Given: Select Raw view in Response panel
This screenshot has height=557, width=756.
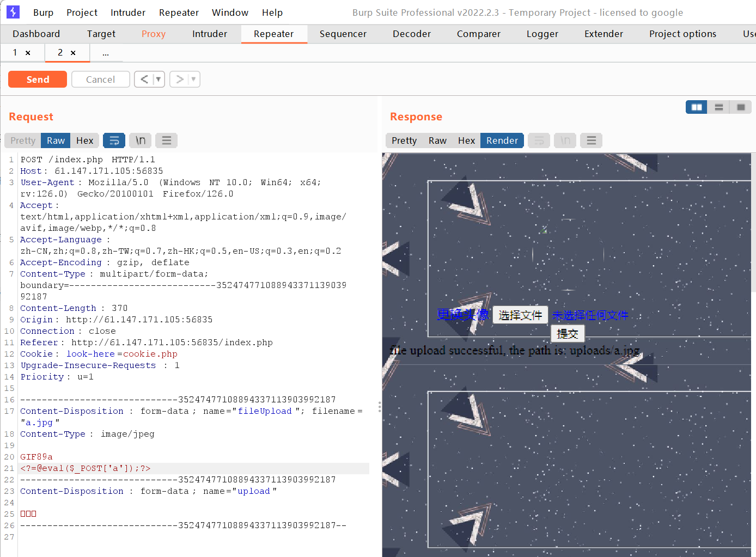Looking at the screenshot, I should click(437, 140).
